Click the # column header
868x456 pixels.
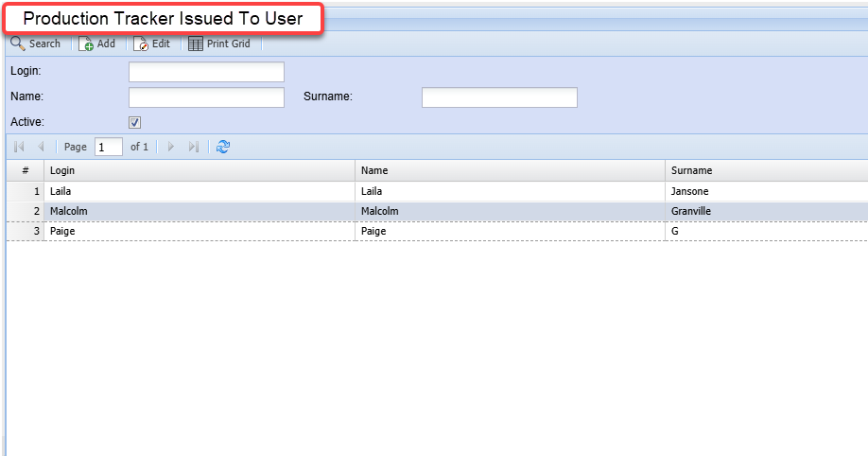coord(26,170)
